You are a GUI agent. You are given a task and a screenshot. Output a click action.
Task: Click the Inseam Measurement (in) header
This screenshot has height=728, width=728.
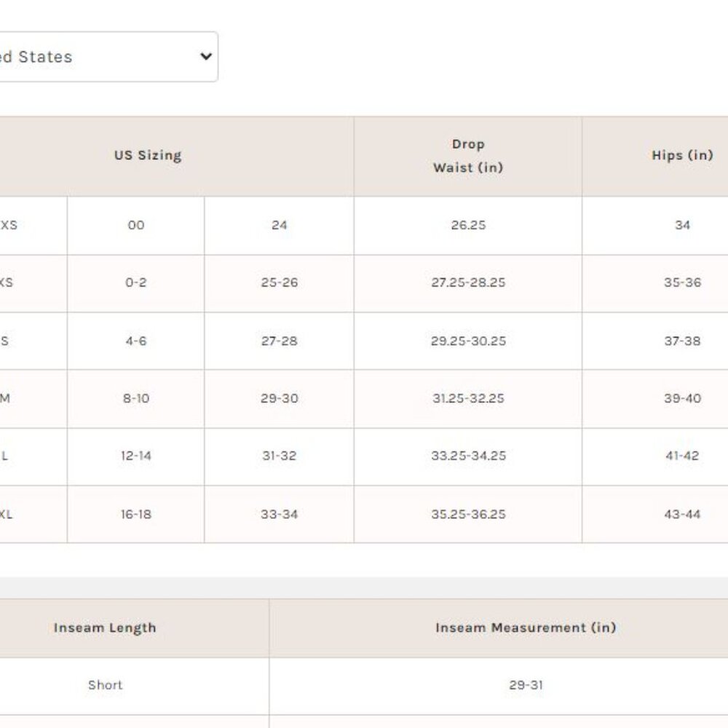tap(526, 628)
